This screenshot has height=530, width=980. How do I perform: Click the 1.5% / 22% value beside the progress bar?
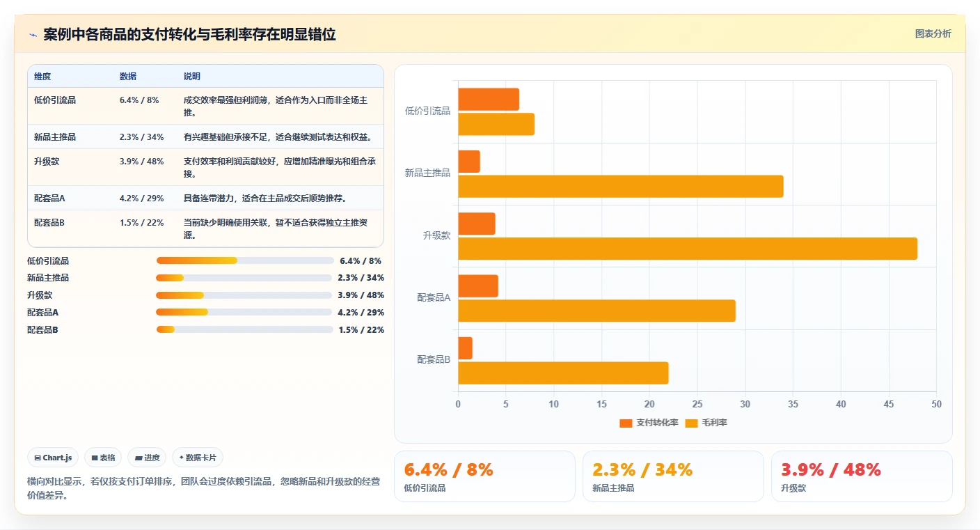click(361, 330)
